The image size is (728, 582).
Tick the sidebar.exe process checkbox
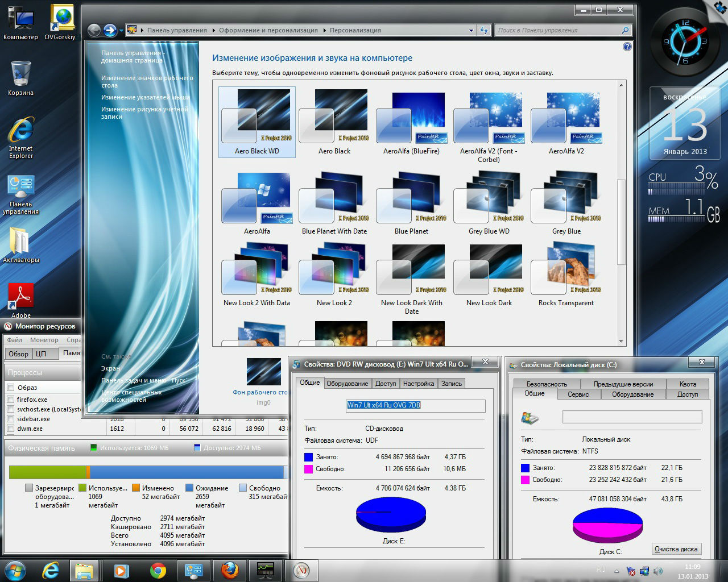(x=10, y=419)
